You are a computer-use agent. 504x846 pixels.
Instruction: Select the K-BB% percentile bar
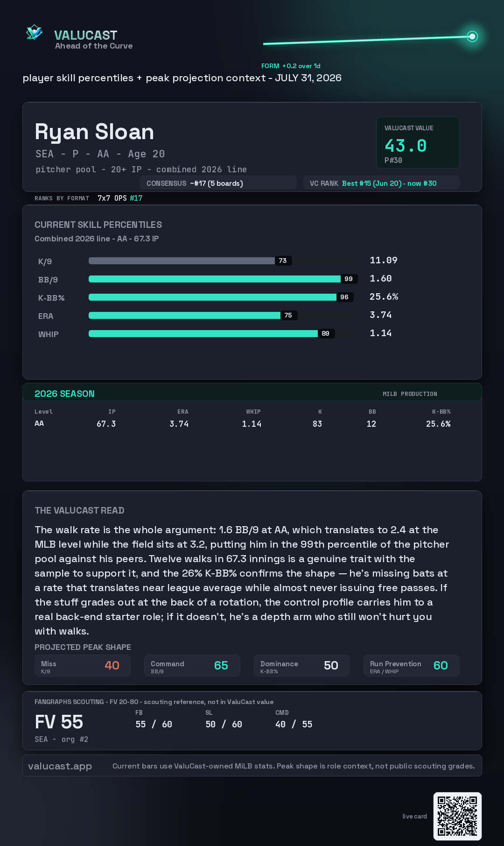[x=222, y=297]
